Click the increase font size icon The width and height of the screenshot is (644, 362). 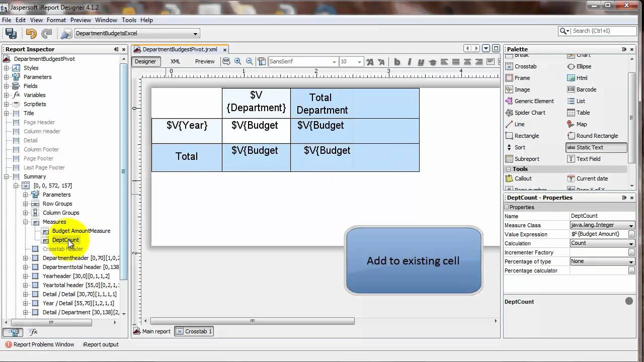coord(370,62)
